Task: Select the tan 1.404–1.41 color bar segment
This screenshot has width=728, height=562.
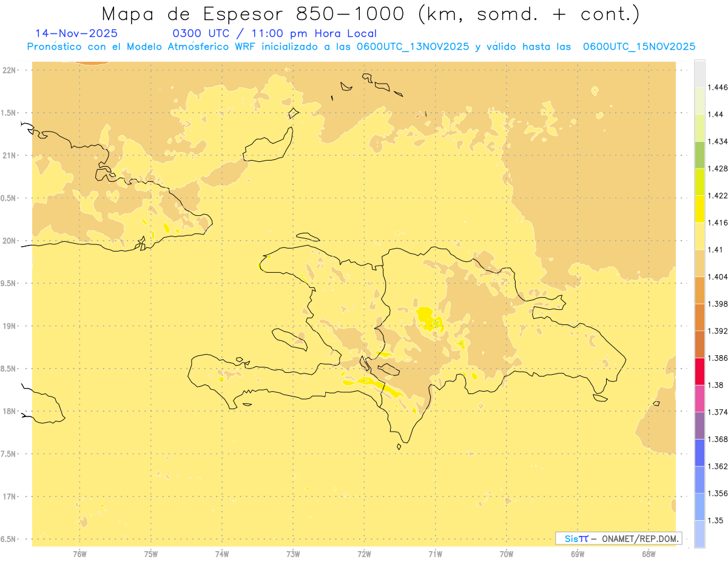Action: point(699,263)
